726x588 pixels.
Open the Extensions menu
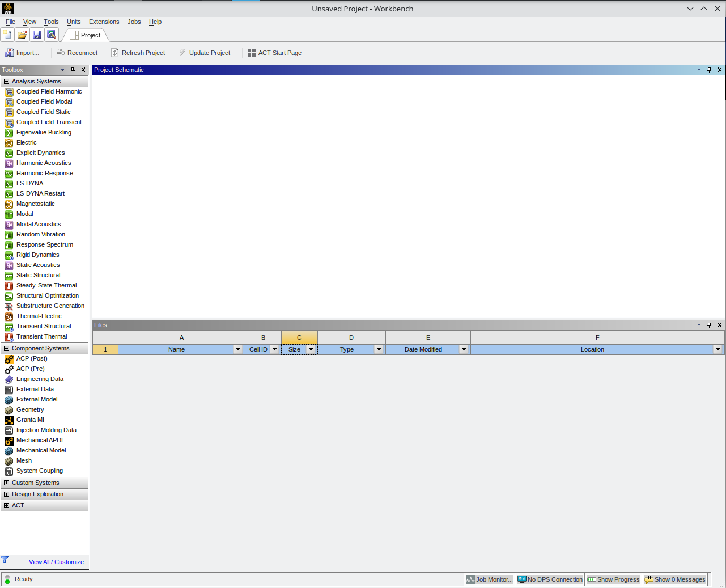[104, 22]
